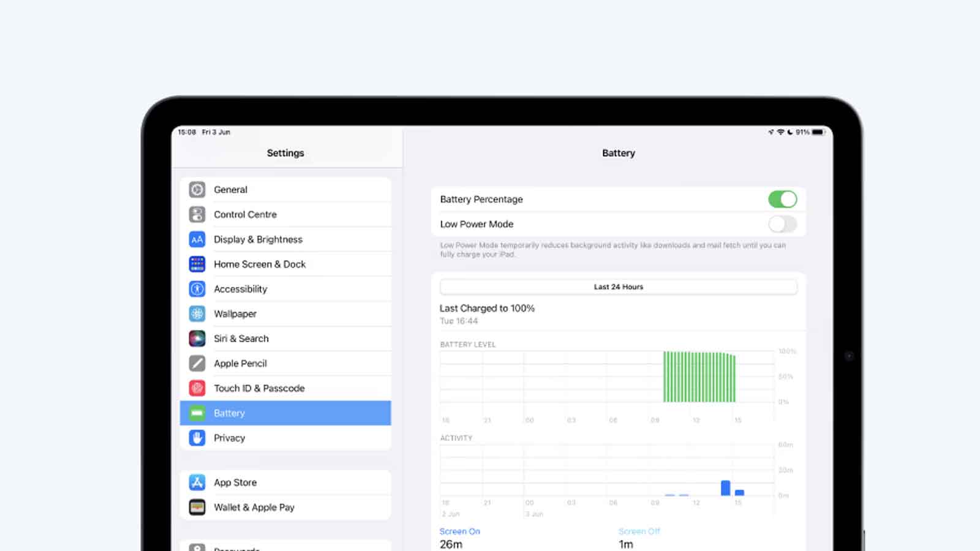The height and width of the screenshot is (551, 980).
Task: Select the Last 24 Hours segment
Action: pos(619,287)
